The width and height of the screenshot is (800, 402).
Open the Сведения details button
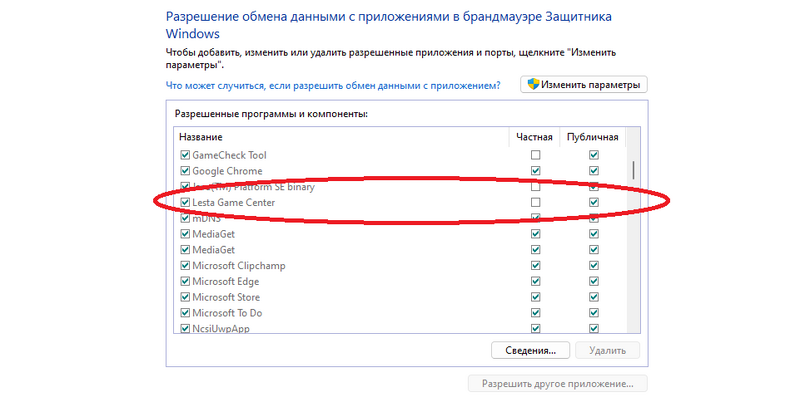[x=530, y=350]
